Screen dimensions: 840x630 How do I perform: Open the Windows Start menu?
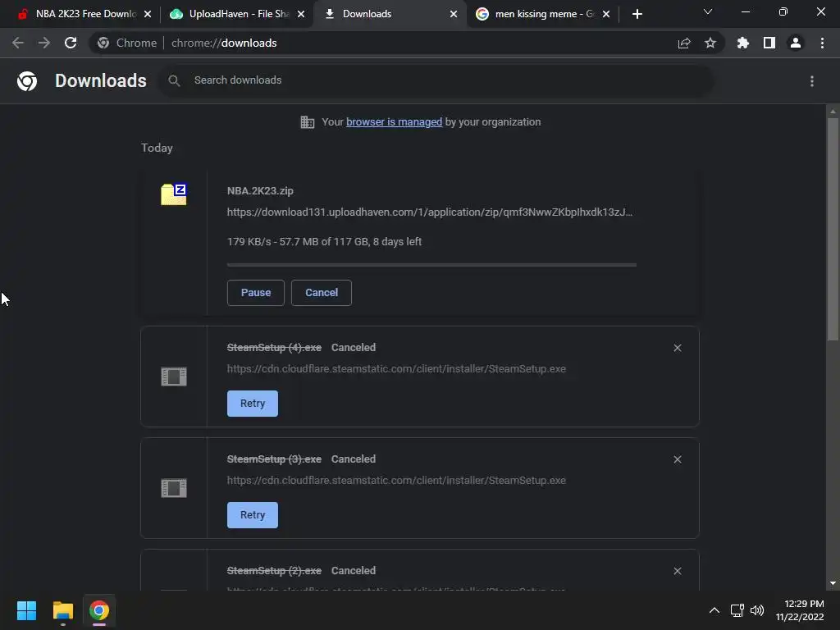coord(26,610)
